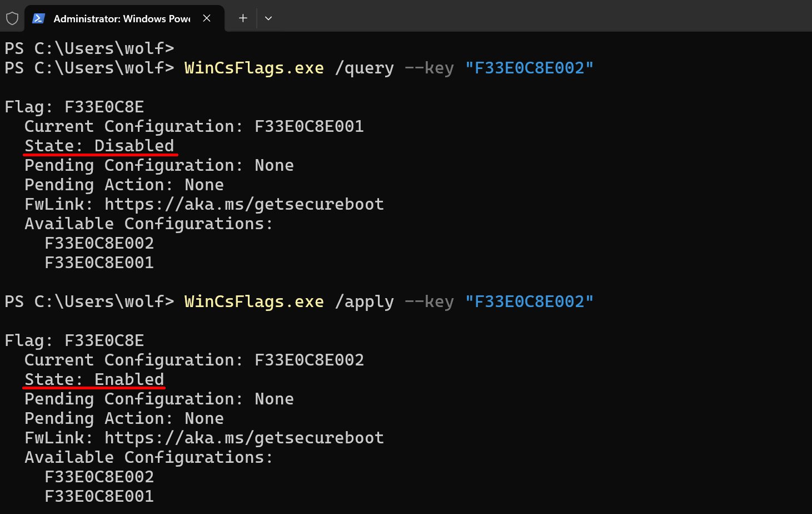Click configuration entry F33E0C8E001 in the list
Screen dimensions: 812x514
point(99,262)
